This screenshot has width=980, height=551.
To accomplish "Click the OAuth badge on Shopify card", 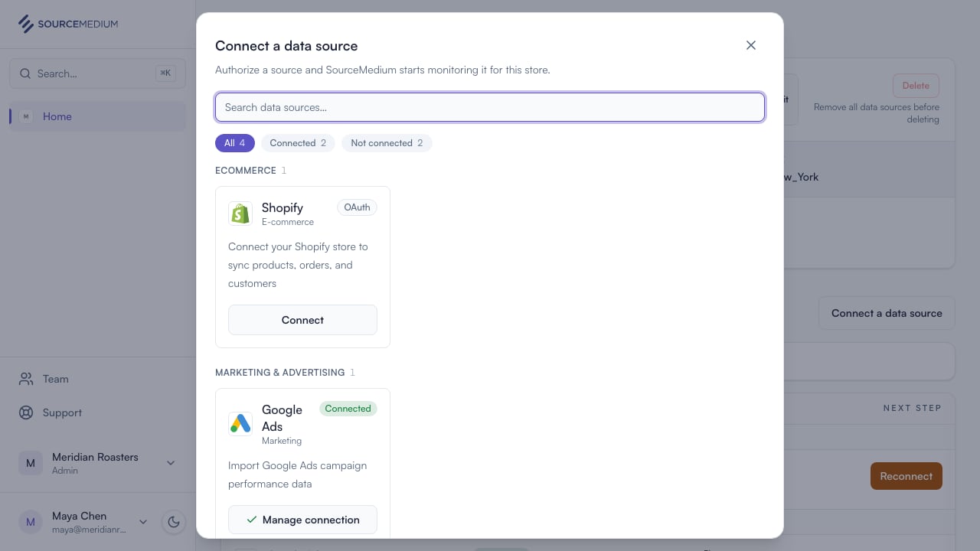I will pos(357,207).
